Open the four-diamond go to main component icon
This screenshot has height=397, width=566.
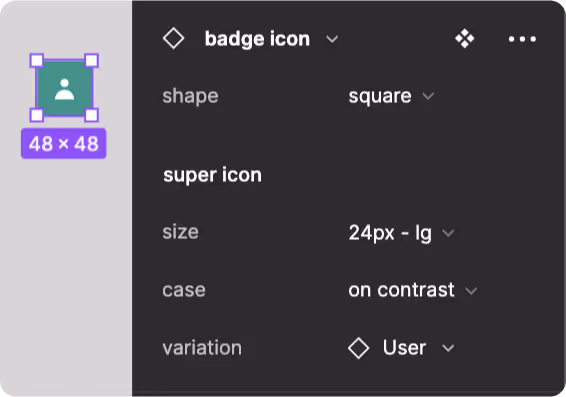465,39
